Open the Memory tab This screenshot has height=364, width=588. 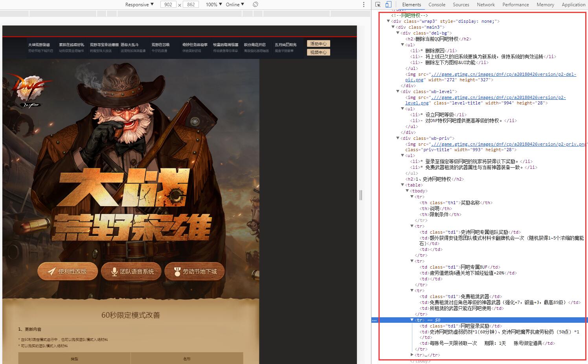pyautogui.click(x=545, y=4)
